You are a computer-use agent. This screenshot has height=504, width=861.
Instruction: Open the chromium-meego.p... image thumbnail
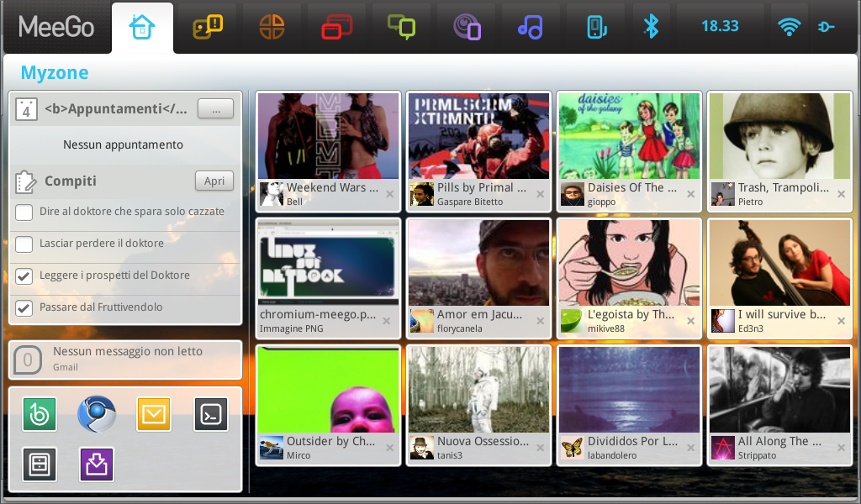pyautogui.click(x=329, y=262)
